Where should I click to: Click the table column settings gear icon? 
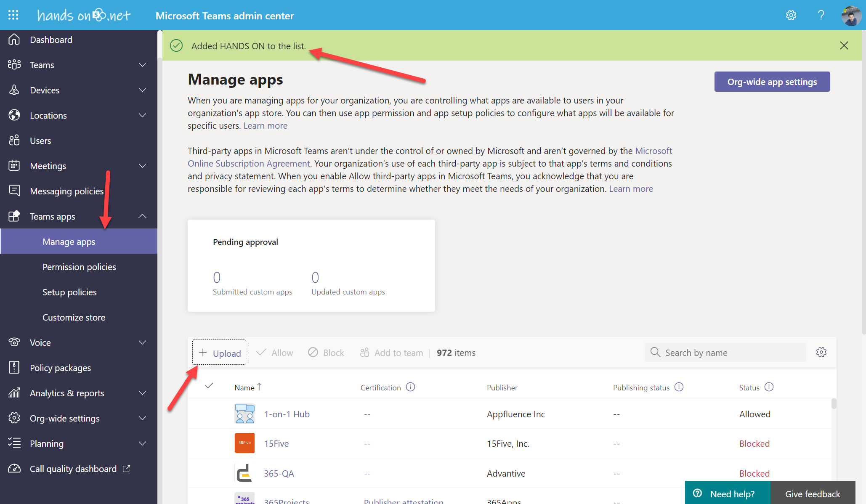[x=821, y=353]
